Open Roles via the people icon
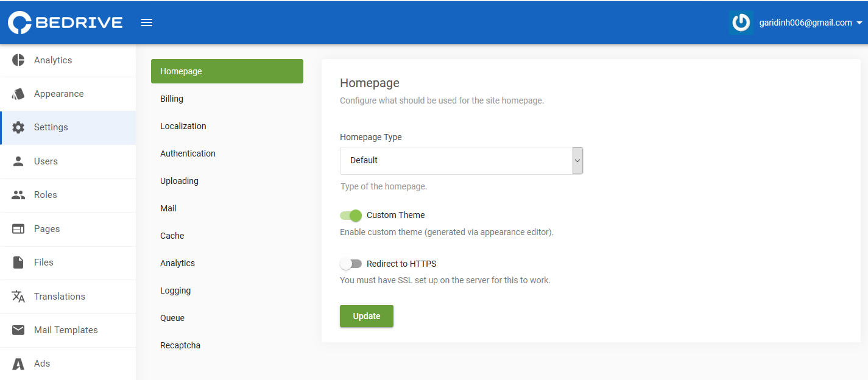This screenshot has width=868, height=380. coord(18,195)
